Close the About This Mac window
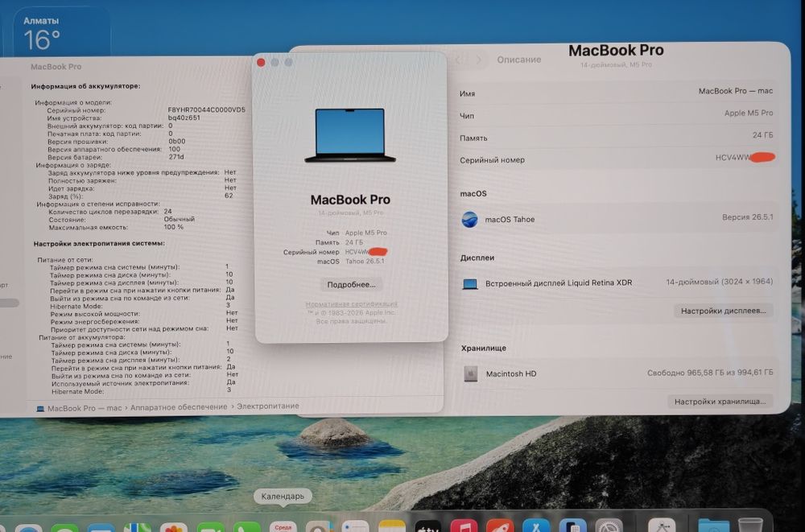 point(261,63)
